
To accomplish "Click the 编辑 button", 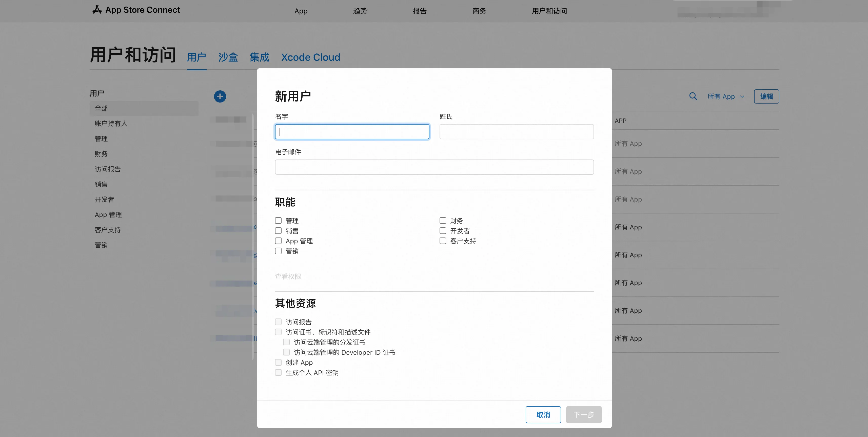I will [x=766, y=96].
